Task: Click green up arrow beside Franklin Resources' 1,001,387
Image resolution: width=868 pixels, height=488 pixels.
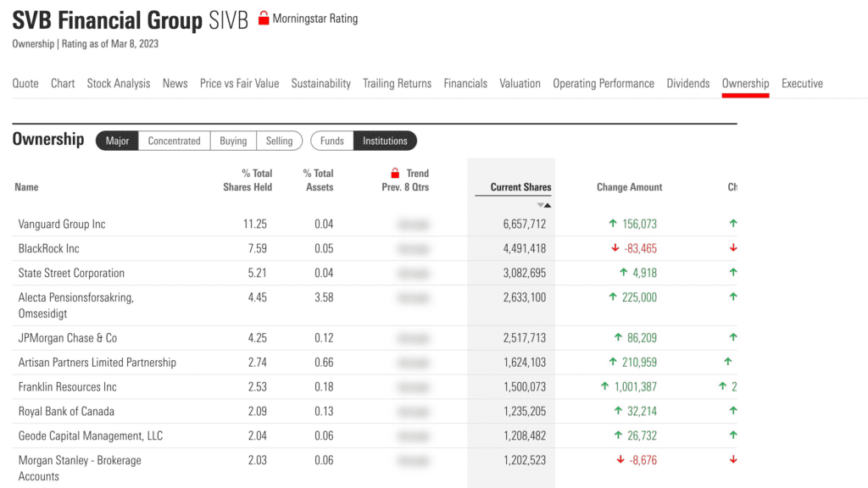Action: (x=604, y=387)
